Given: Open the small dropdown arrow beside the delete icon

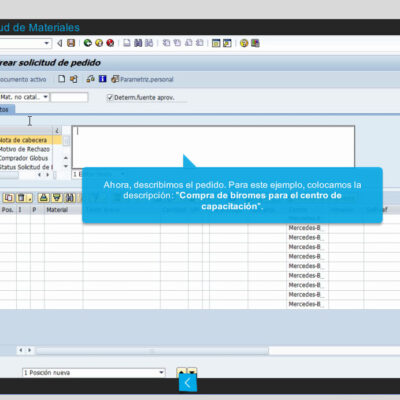Looking at the screenshot, I should pyautogui.click(x=30, y=198).
